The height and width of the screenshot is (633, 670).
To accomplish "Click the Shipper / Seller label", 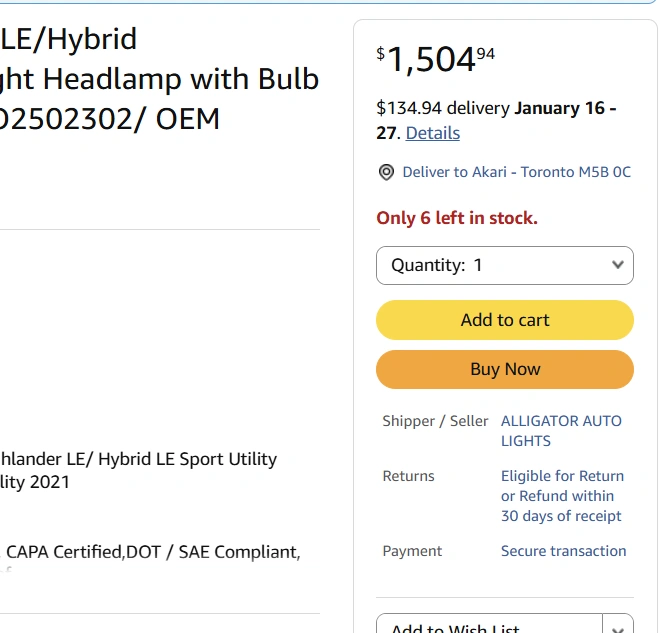I will pos(435,421).
